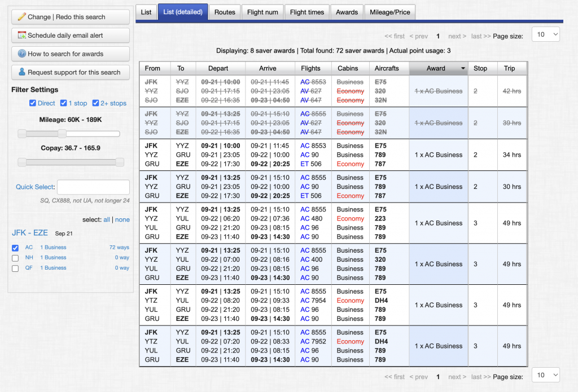This screenshot has width=578, height=392.
Task: Click the 72 ways link
Action: click(119, 247)
